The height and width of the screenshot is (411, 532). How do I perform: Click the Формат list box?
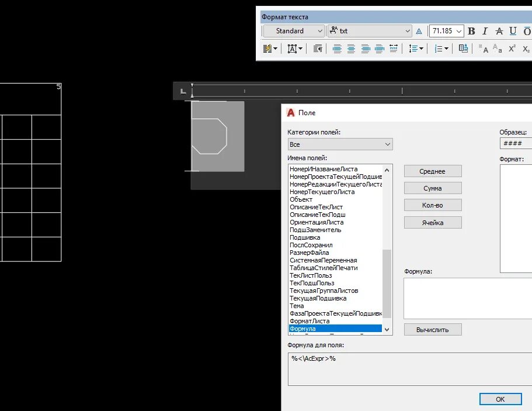pyautogui.click(x=516, y=219)
